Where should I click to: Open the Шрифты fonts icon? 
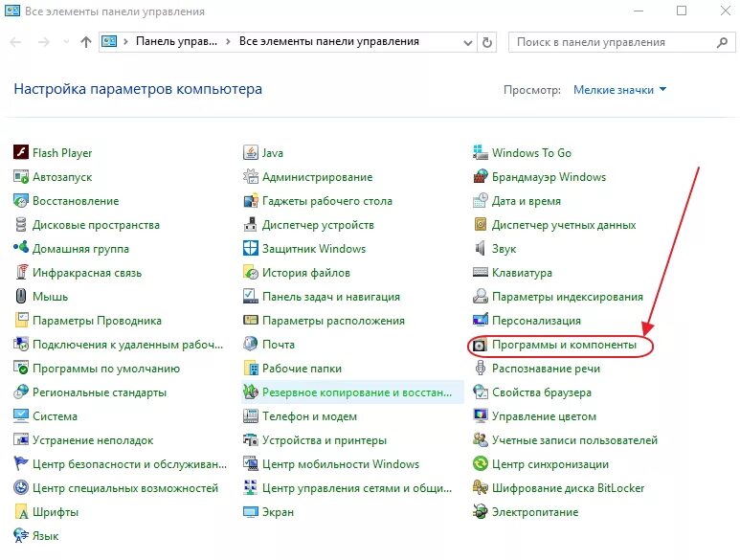click(21, 512)
